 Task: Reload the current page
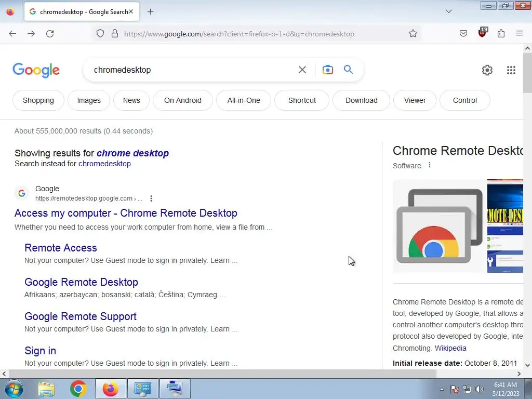pos(50,34)
